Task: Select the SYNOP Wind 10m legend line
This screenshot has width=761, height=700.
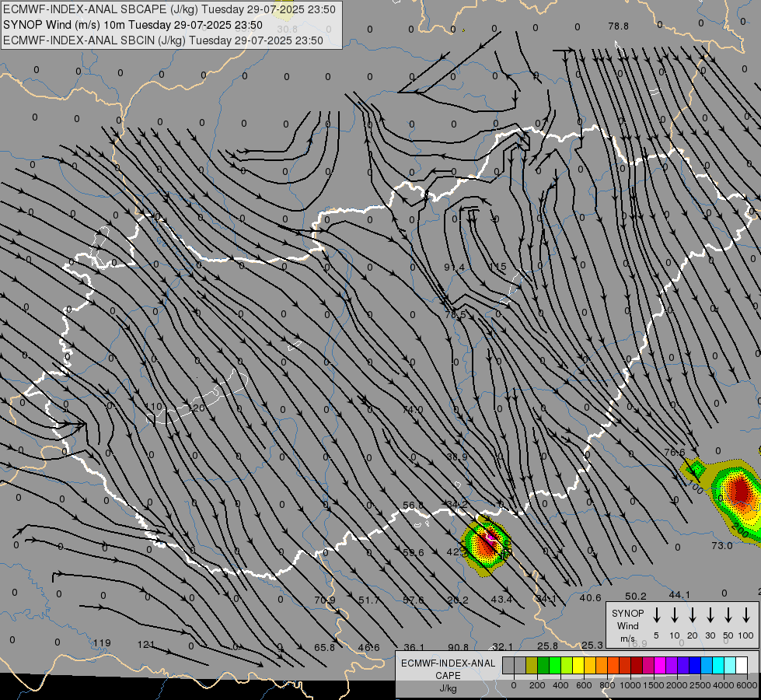Action: (x=132, y=25)
